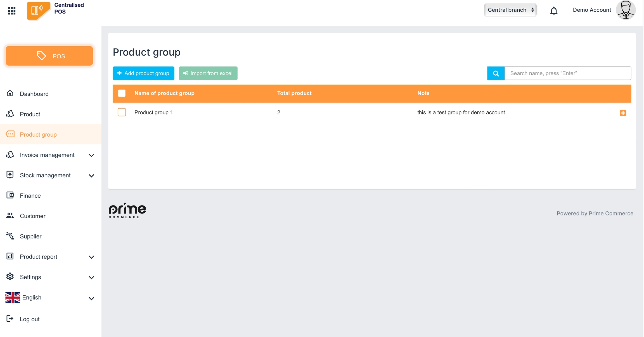Image resolution: width=644 pixels, height=337 pixels.
Task: Open the Customer menu item
Action: (x=32, y=216)
